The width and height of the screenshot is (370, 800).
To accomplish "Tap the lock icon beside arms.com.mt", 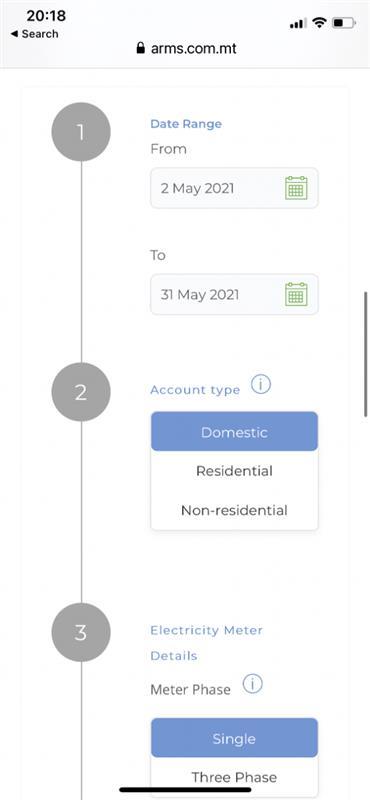I will [x=141, y=48].
